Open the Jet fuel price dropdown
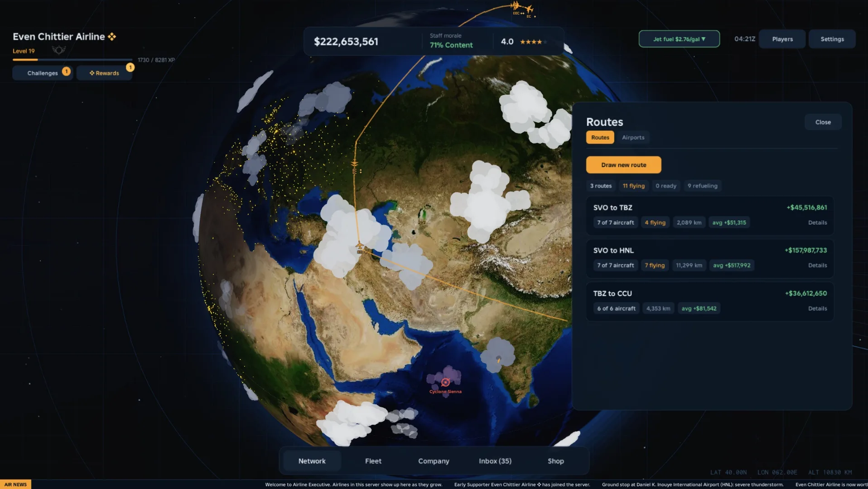Image resolution: width=868 pixels, height=489 pixels. (679, 39)
